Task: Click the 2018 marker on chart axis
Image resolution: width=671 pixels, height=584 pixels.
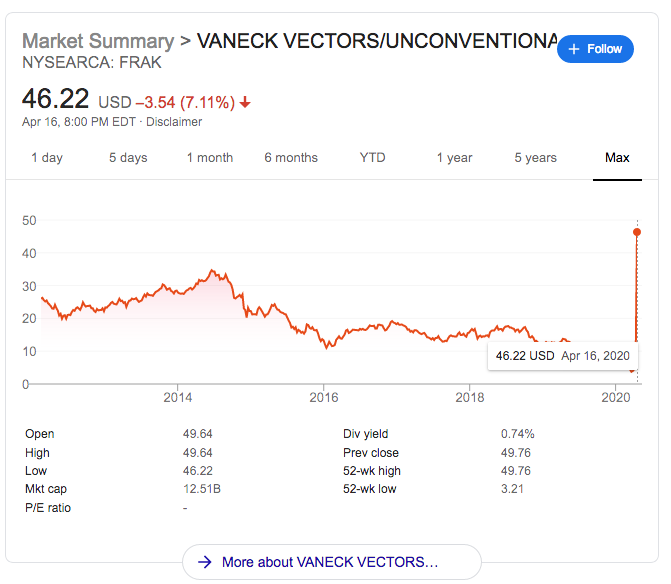Action: pyautogui.click(x=469, y=397)
